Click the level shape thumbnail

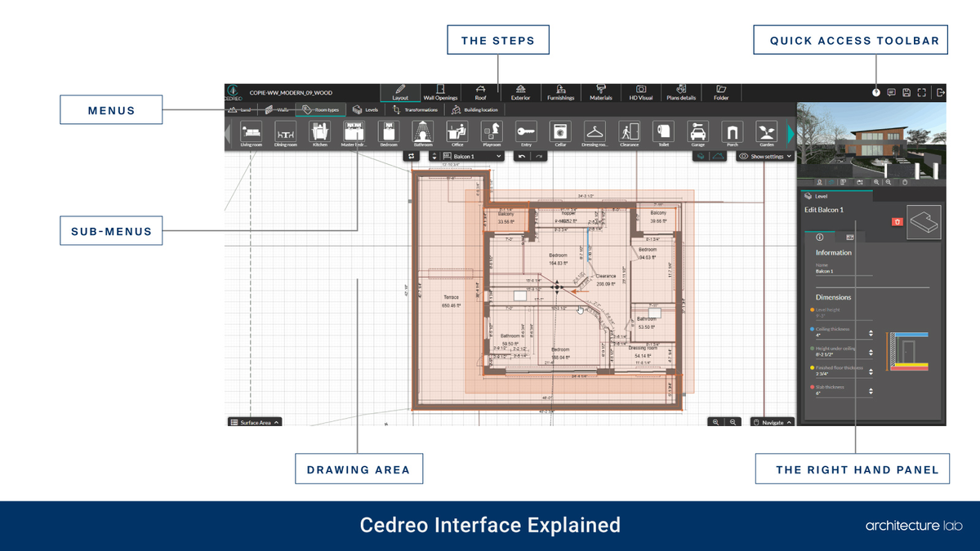(924, 221)
